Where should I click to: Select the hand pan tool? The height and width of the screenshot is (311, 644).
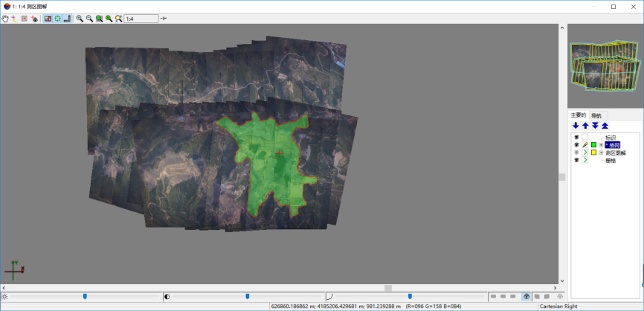pos(5,18)
